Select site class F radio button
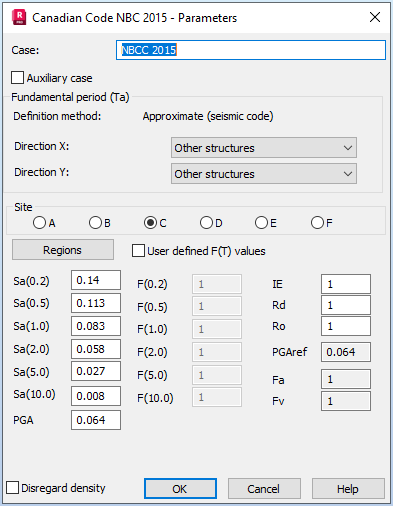Screen dimensions: 393x506 (x=317, y=223)
